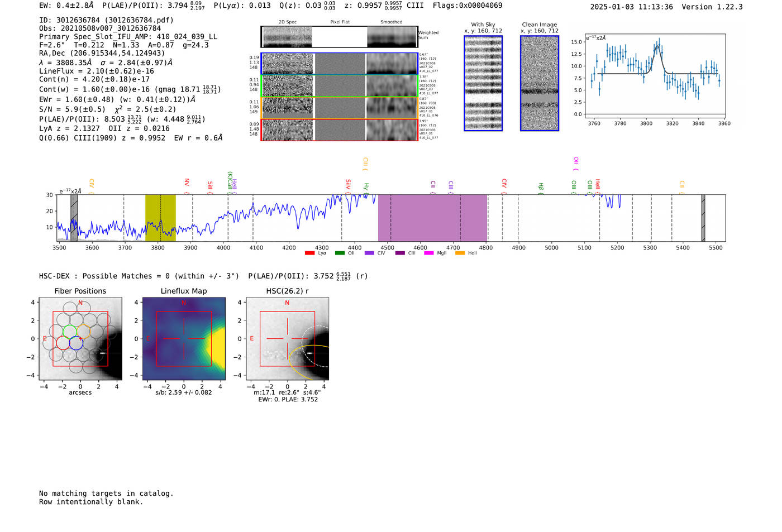The height and width of the screenshot is (532, 782).
Task: Click the 'Obs: 20210508v007_3012636784' line
Action: [100, 28]
